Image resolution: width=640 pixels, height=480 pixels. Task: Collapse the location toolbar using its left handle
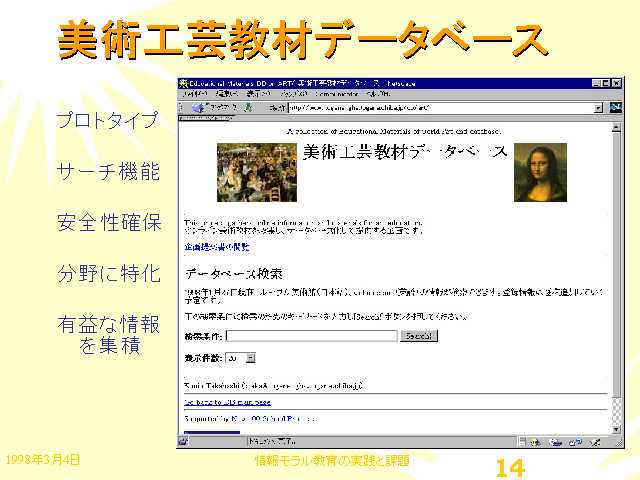[182, 108]
